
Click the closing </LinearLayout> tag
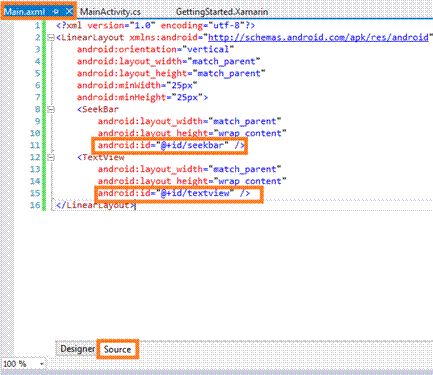pyautogui.click(x=96, y=205)
